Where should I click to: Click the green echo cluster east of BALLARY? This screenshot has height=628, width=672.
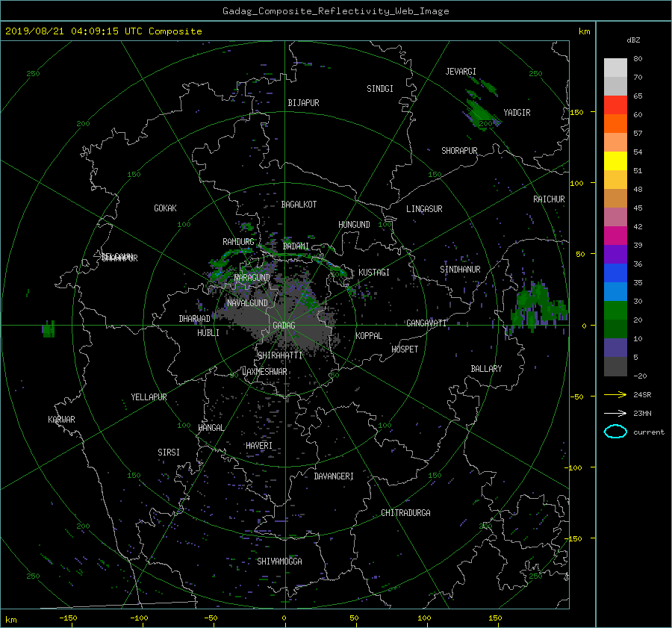(538, 308)
